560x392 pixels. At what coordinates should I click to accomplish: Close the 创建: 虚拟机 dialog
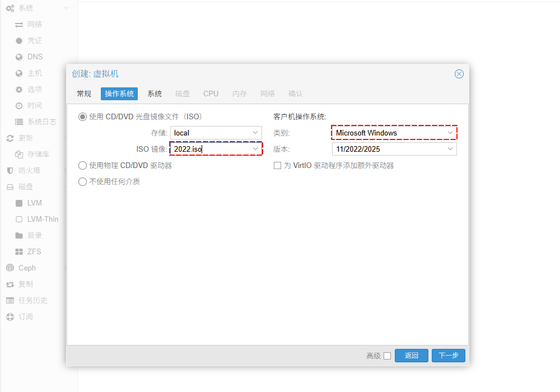click(459, 74)
